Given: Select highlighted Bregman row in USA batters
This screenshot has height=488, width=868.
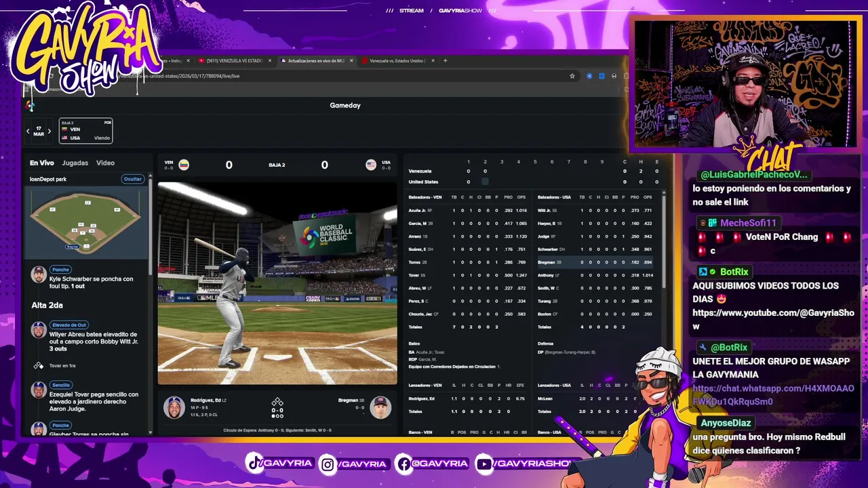Looking at the screenshot, I should pyautogui.click(x=596, y=262).
